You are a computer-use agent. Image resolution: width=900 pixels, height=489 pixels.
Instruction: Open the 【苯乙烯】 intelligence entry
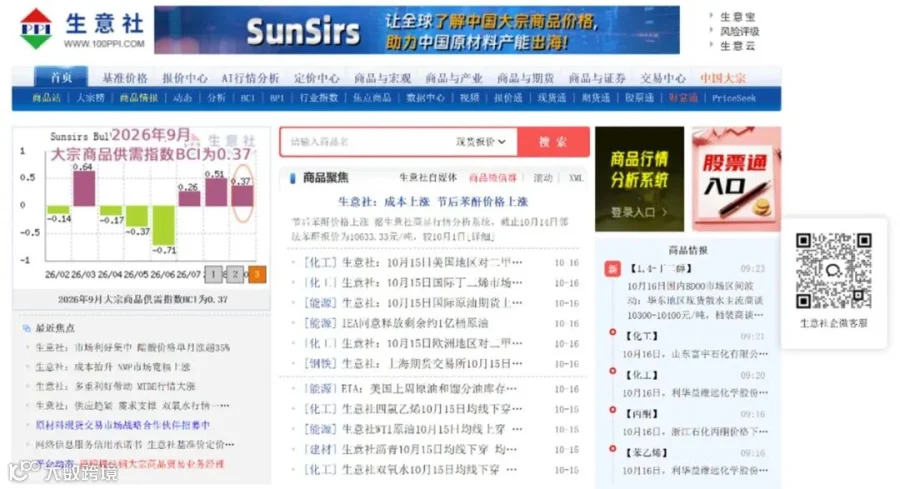click(646, 453)
